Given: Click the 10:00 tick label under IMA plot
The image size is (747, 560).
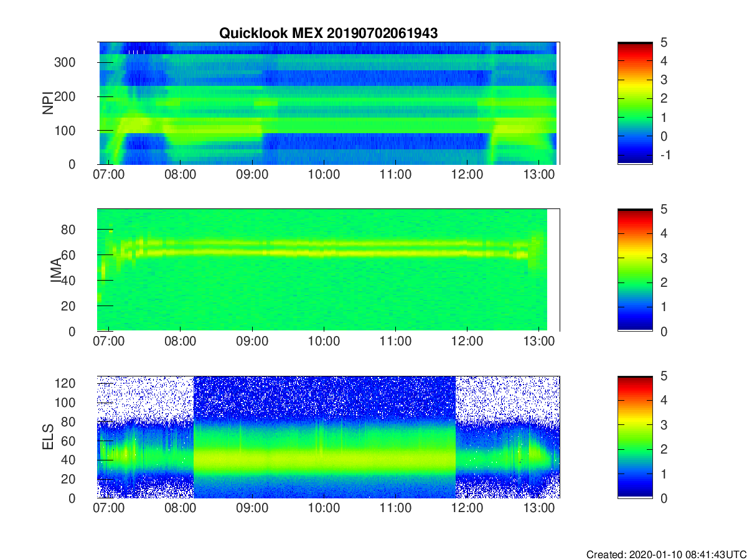Looking at the screenshot, I should (x=324, y=342).
